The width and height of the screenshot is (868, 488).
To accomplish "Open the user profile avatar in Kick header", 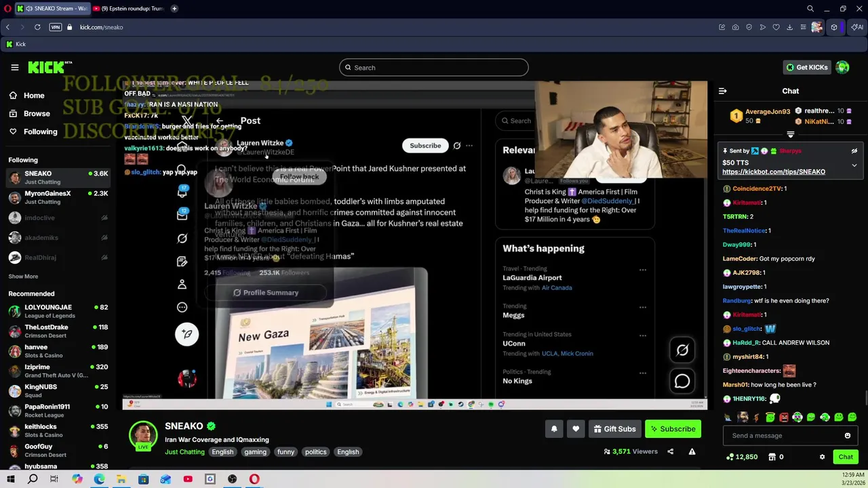I will (x=842, y=67).
